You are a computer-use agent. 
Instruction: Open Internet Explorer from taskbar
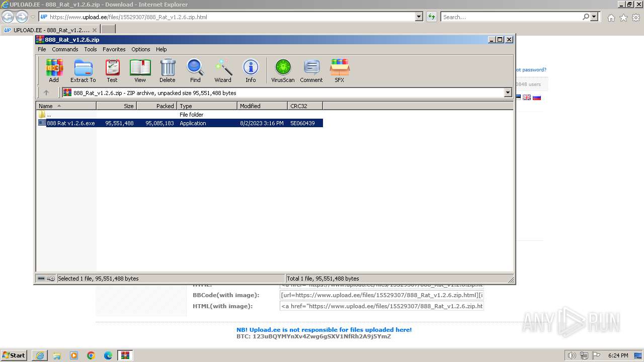[x=40, y=355]
